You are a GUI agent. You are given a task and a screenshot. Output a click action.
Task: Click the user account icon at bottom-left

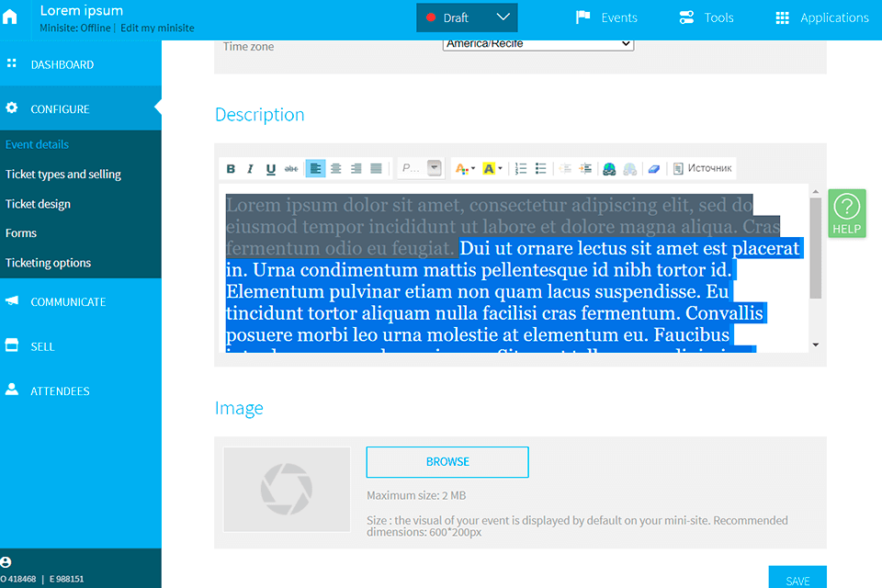click(x=6, y=562)
